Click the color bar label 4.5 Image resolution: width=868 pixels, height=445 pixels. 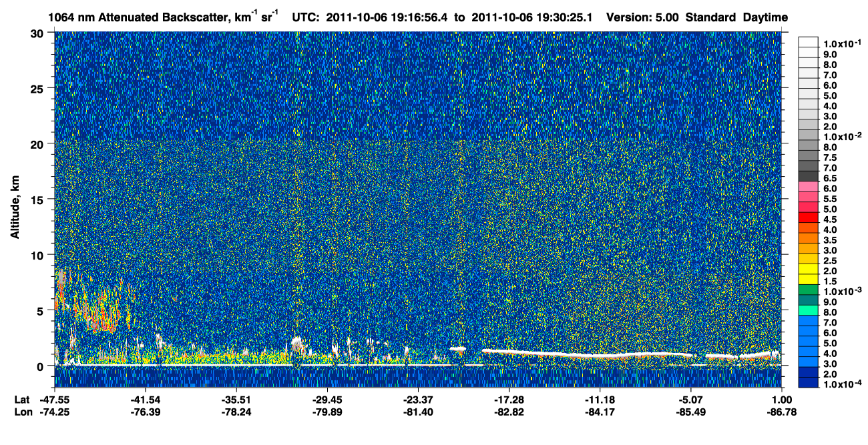(831, 219)
